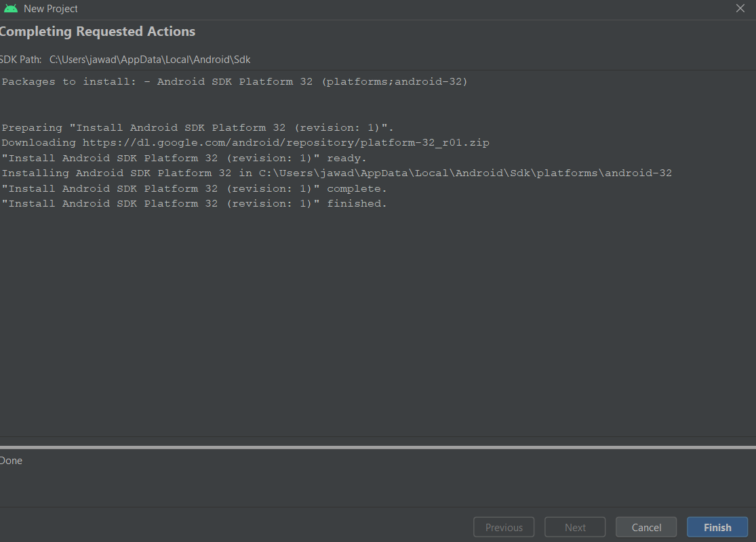Click the Completing Requested Actions heading

click(98, 32)
